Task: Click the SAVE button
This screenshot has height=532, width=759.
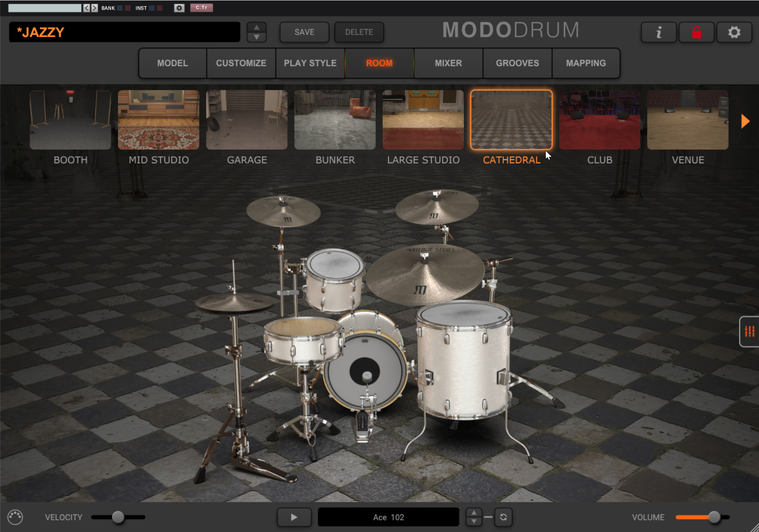Action: pos(305,32)
